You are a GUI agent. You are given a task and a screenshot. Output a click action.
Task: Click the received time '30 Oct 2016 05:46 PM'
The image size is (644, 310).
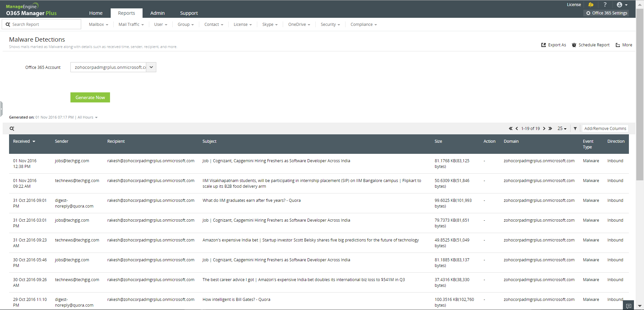[30, 263]
